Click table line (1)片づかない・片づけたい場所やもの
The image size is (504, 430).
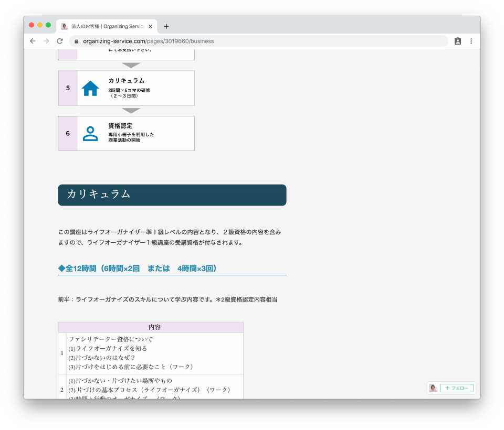pos(120,381)
